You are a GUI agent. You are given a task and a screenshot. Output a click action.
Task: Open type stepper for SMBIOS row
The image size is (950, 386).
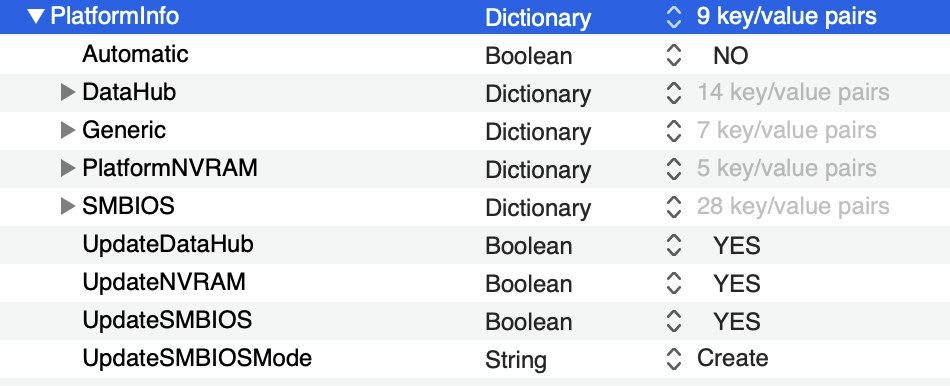click(674, 207)
